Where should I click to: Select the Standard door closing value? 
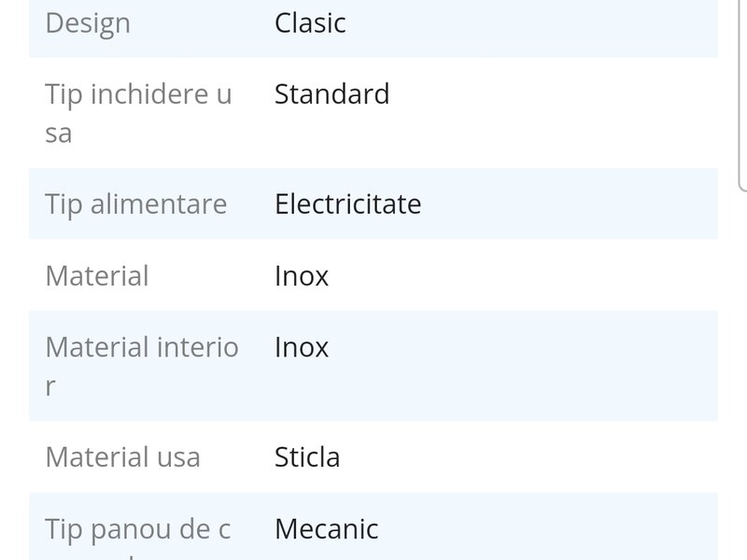(331, 94)
